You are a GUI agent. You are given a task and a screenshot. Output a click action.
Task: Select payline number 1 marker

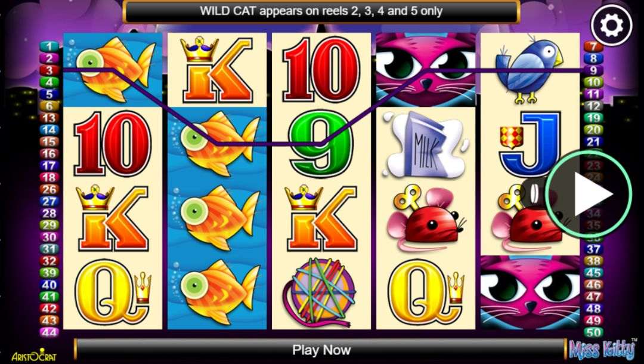point(49,47)
